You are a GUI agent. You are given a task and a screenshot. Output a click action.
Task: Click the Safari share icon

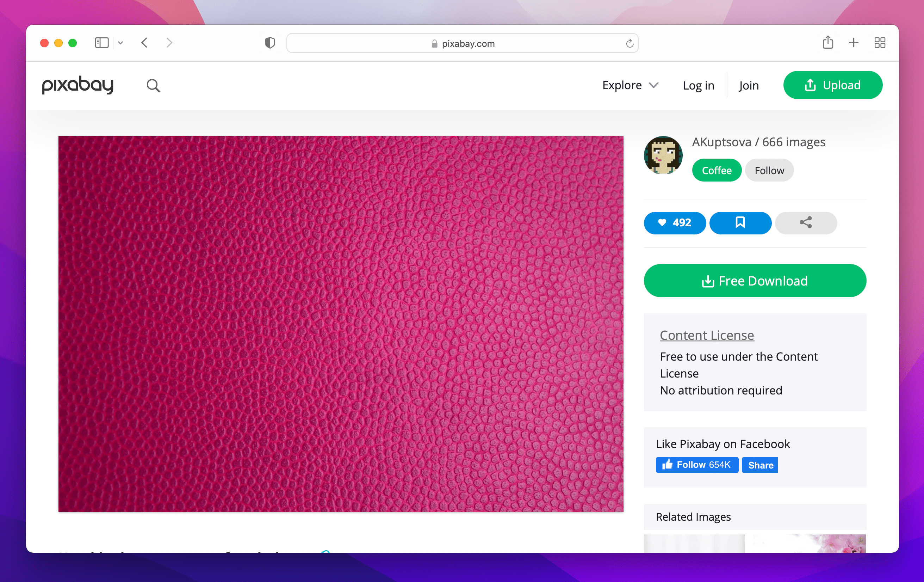click(828, 43)
